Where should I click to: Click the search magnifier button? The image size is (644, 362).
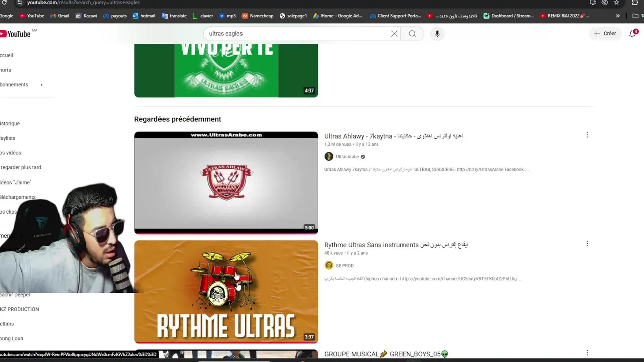412,34
